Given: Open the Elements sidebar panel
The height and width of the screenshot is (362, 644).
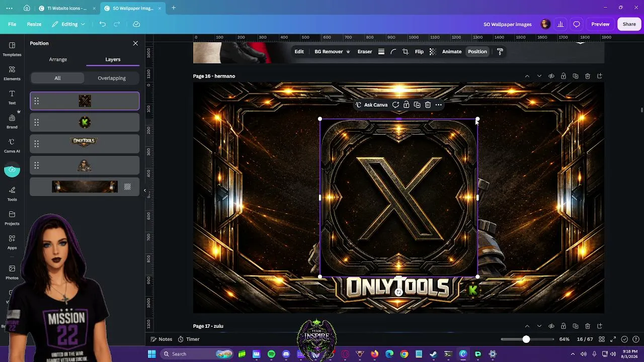Looking at the screenshot, I should pos(12,73).
